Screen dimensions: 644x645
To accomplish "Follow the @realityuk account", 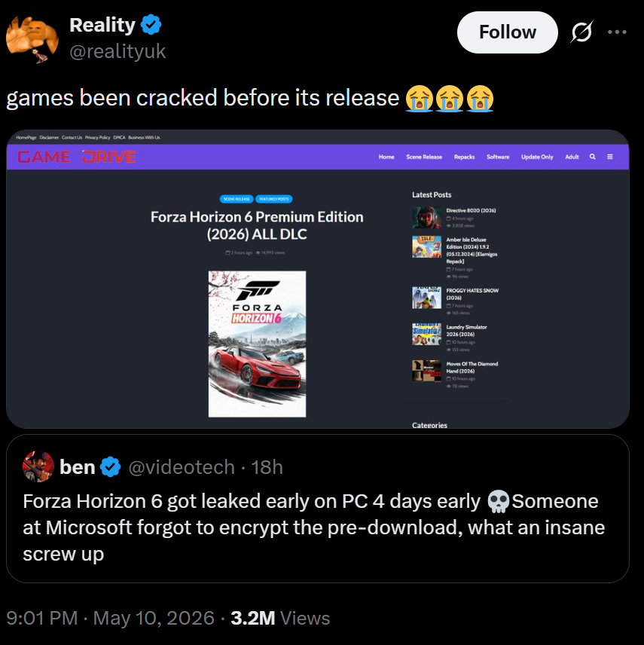I will click(507, 32).
